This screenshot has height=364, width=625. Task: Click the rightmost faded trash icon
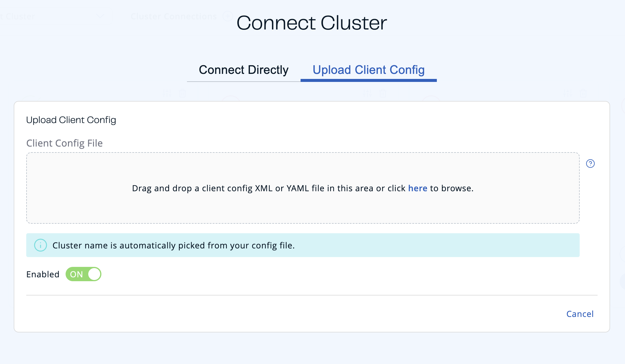tap(583, 93)
